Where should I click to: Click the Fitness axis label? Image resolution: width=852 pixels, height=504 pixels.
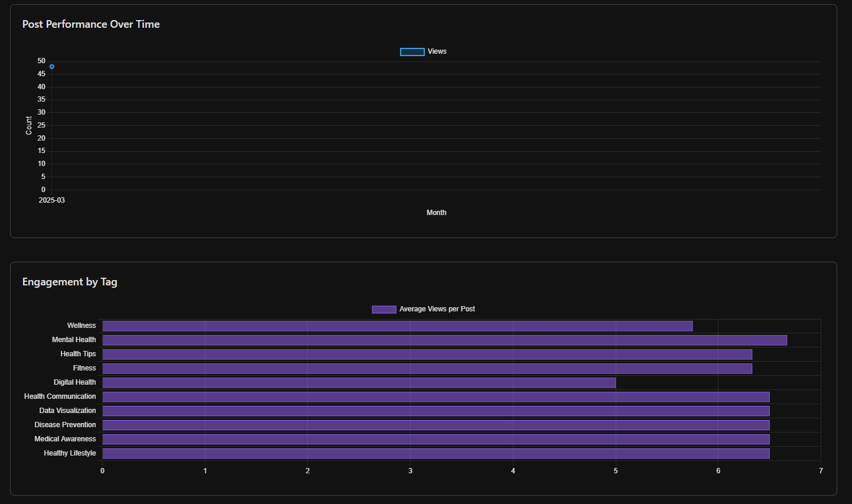click(x=84, y=368)
